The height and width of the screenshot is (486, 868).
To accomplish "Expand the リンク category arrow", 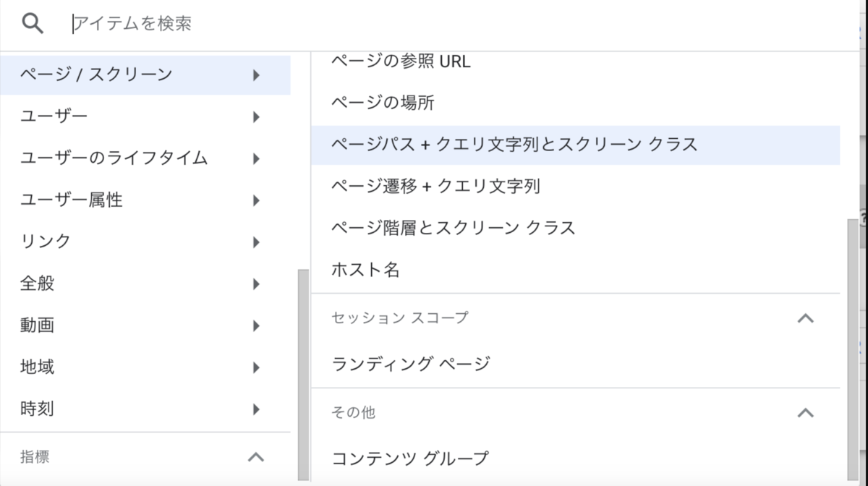I will click(x=256, y=242).
